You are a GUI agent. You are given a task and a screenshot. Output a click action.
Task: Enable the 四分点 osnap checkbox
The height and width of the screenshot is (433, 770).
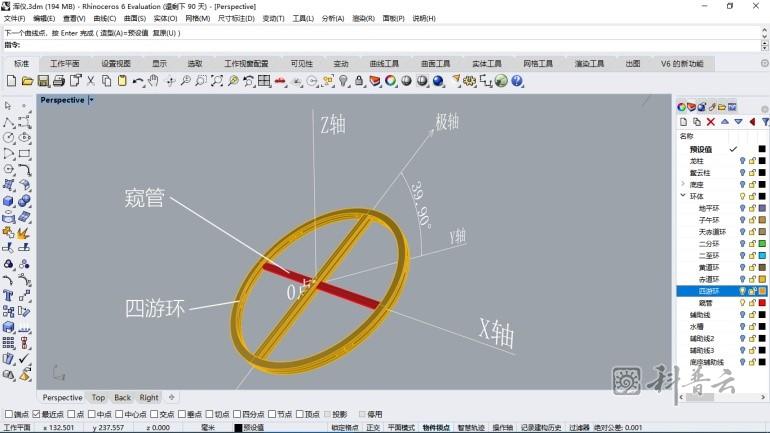click(237, 414)
